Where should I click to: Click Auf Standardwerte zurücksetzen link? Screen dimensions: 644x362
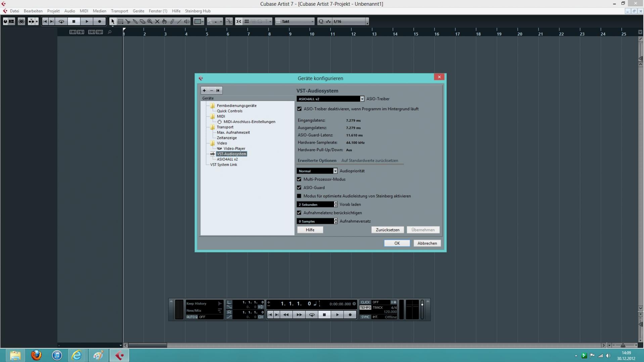click(370, 161)
